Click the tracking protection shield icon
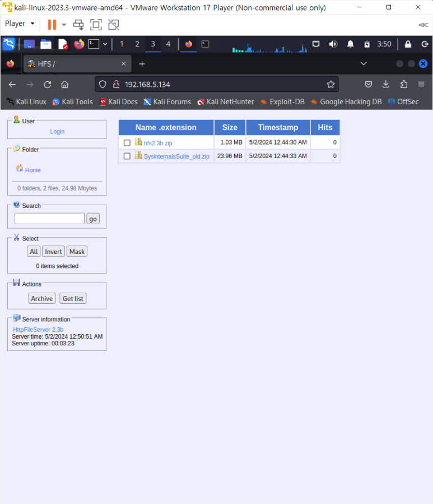This screenshot has width=433, height=504. [x=103, y=85]
